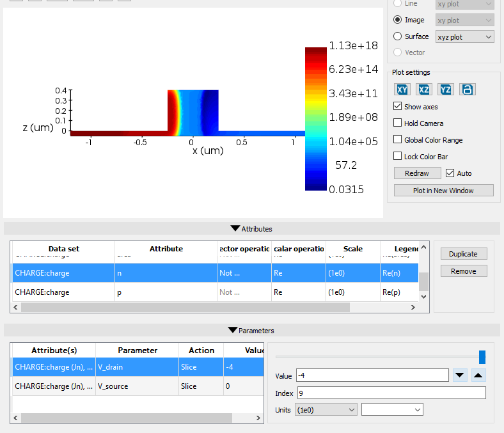This screenshot has height=433, width=504.
Task: Select the CHARGE:charge p attribute row
Action: (215, 292)
